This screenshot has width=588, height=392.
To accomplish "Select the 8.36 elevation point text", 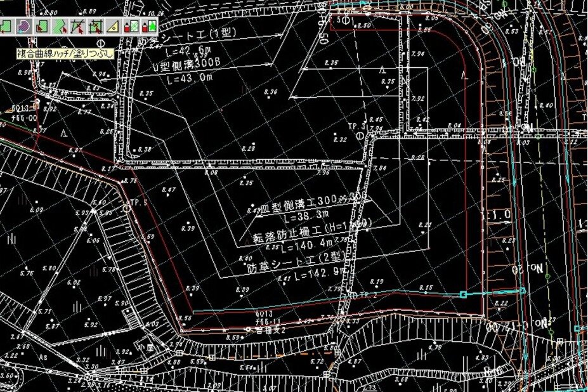I will tap(270, 92).
